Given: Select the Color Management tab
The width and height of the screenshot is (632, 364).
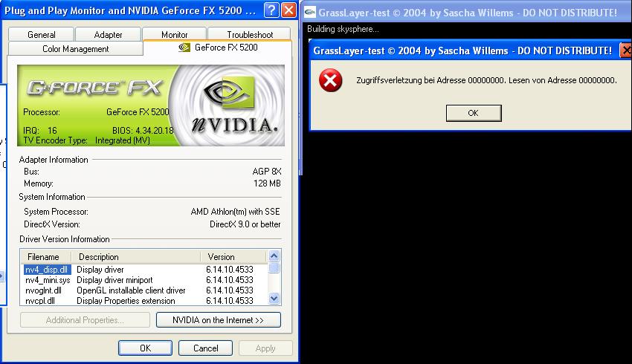Looking at the screenshot, I should tap(76, 48).
